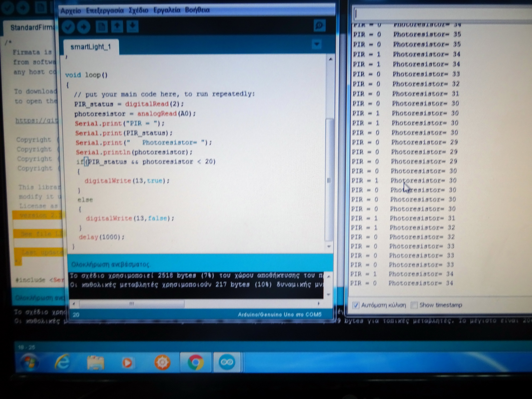
Task: Open the Βοήθεια menu
Action: coord(197,10)
